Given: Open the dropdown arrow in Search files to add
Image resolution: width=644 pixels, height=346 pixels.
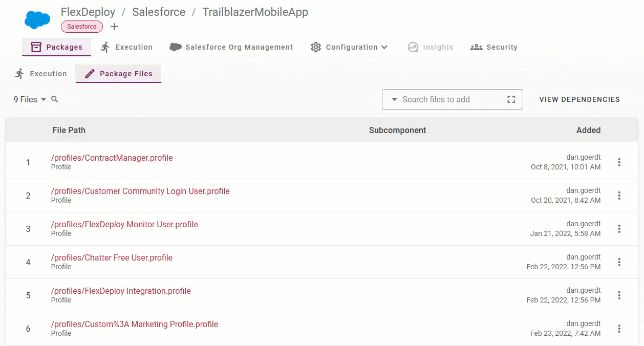Looking at the screenshot, I should click(394, 99).
